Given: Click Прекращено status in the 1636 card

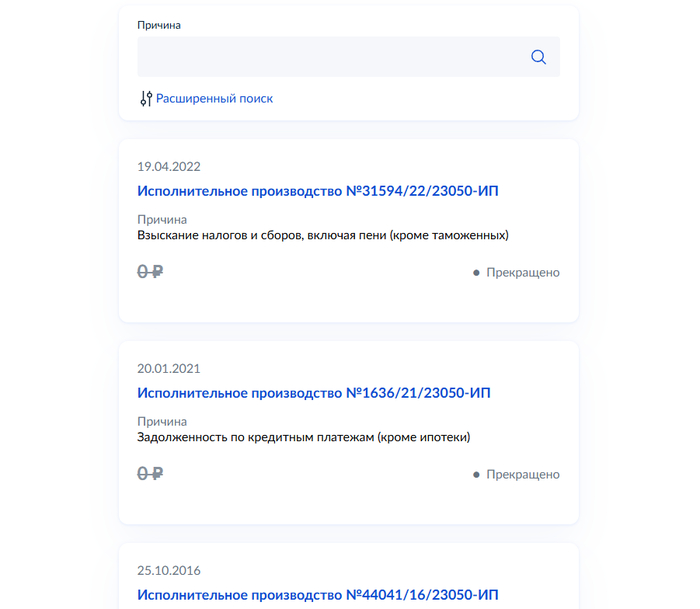Looking at the screenshot, I should [x=516, y=474].
